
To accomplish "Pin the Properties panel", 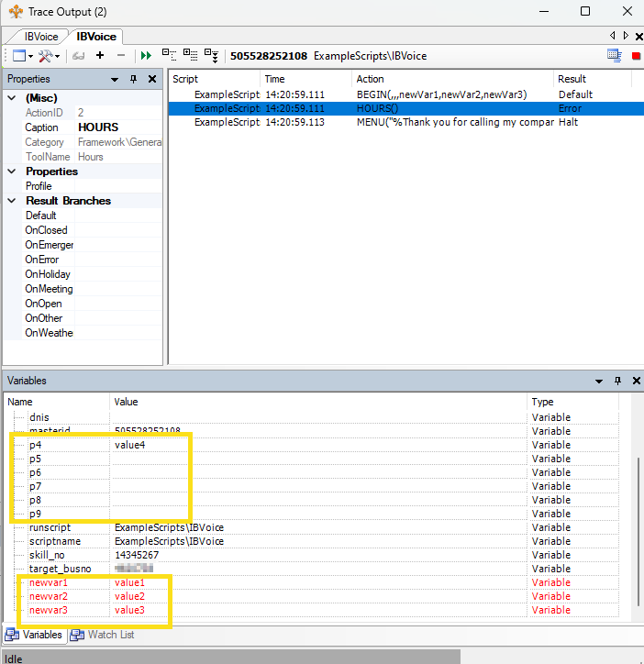I will [x=133, y=80].
